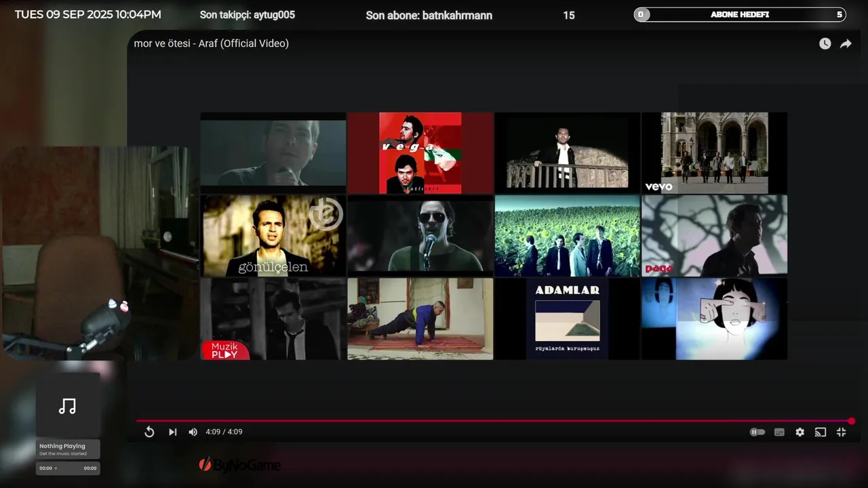This screenshot has width=868, height=488.
Task: Click the music widget progress bar
Action: click(68, 468)
